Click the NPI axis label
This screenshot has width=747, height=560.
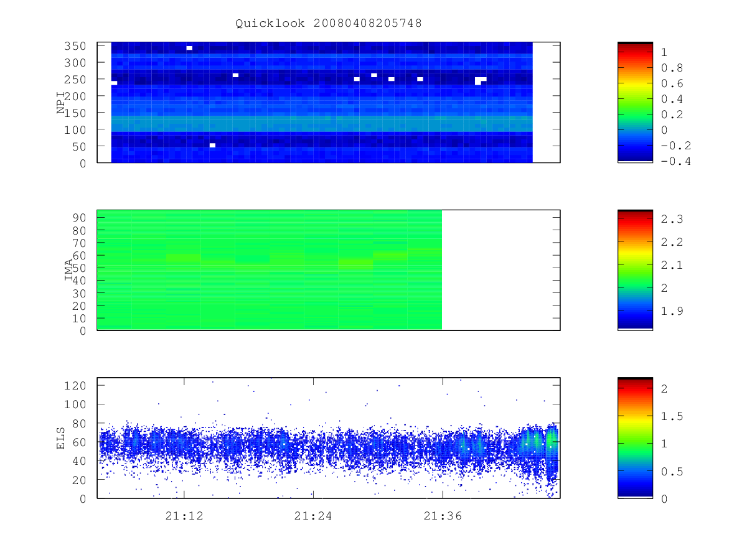pyautogui.click(x=61, y=103)
